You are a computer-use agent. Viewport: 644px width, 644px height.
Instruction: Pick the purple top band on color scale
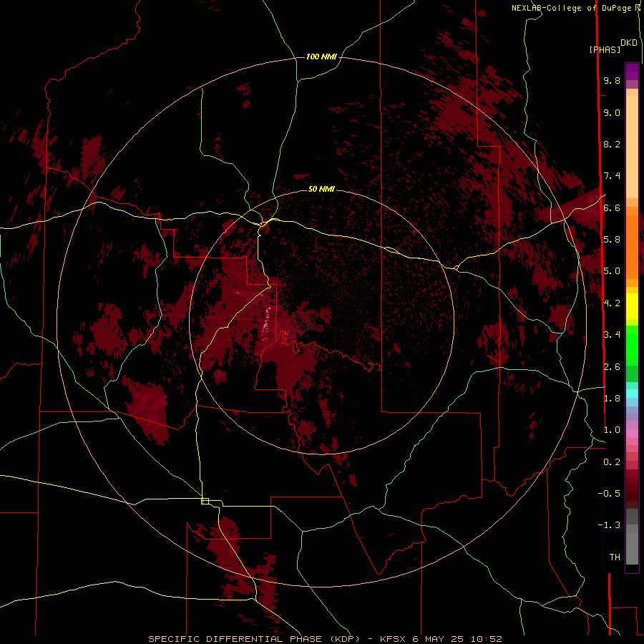pos(632,72)
